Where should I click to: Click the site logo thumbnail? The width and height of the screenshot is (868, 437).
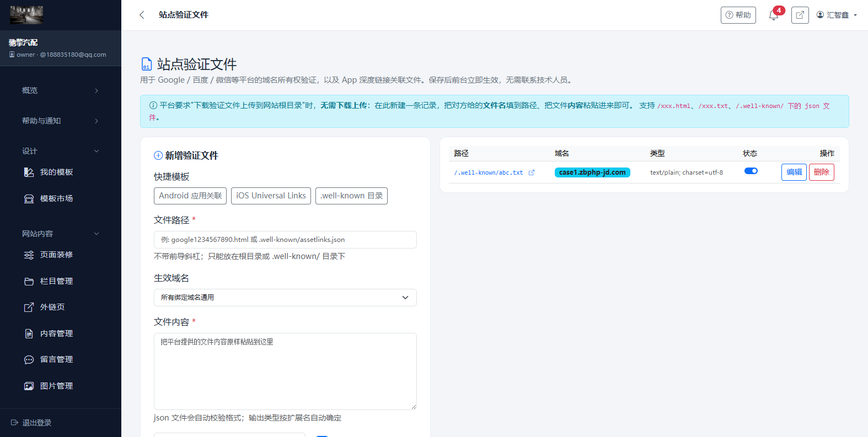point(26,15)
